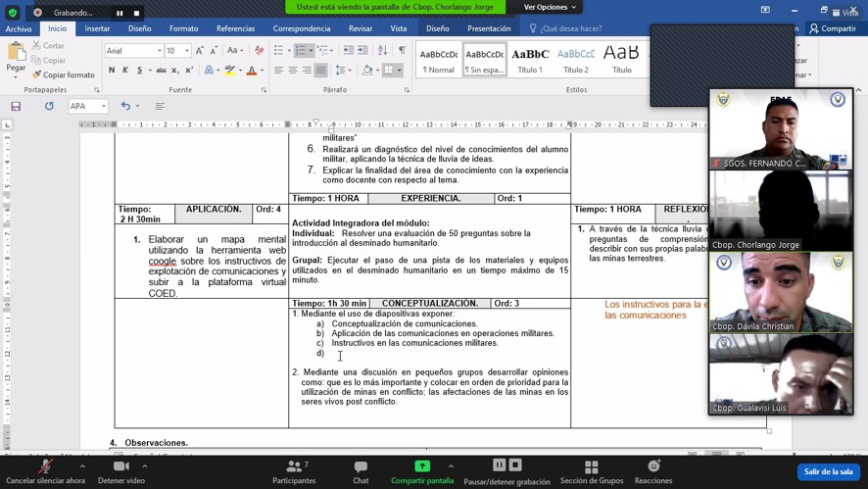This screenshot has height=489, width=868.
Task: Switch to the Insertar tab
Action: pyautogui.click(x=97, y=28)
